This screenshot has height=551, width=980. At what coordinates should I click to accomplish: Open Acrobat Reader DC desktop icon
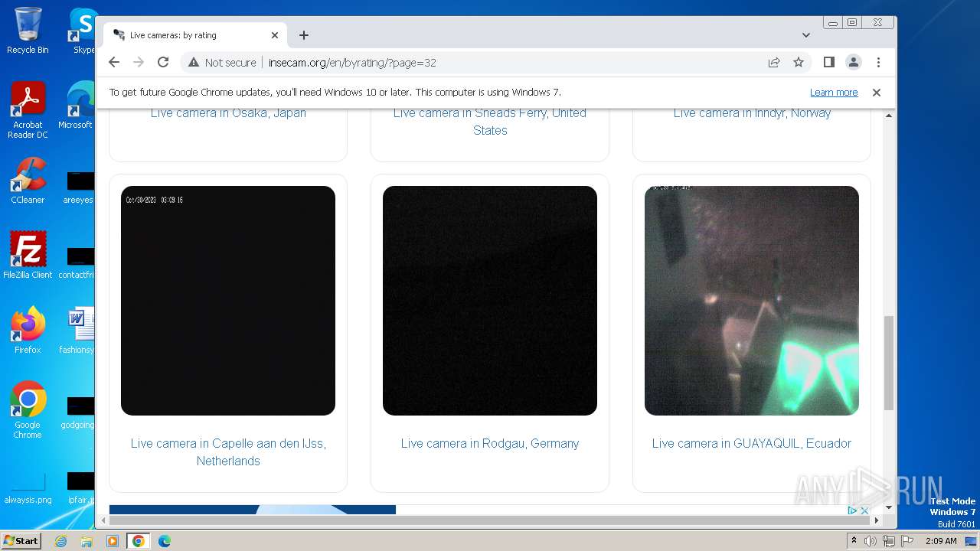coord(28,111)
